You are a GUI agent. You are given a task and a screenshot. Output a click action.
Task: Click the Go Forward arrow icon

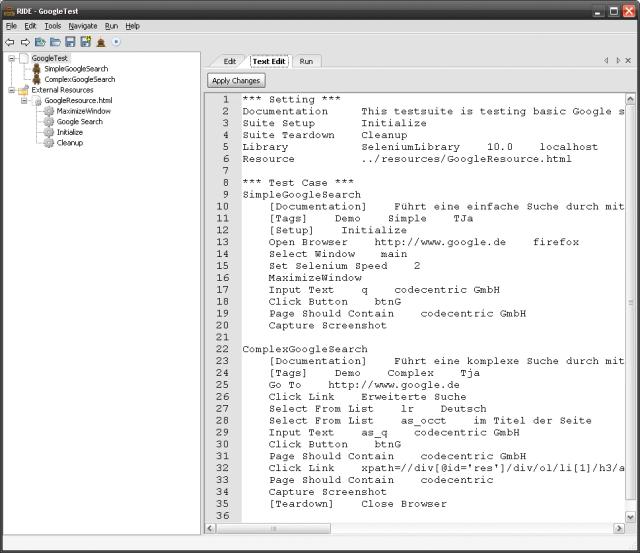pyautogui.click(x=25, y=42)
